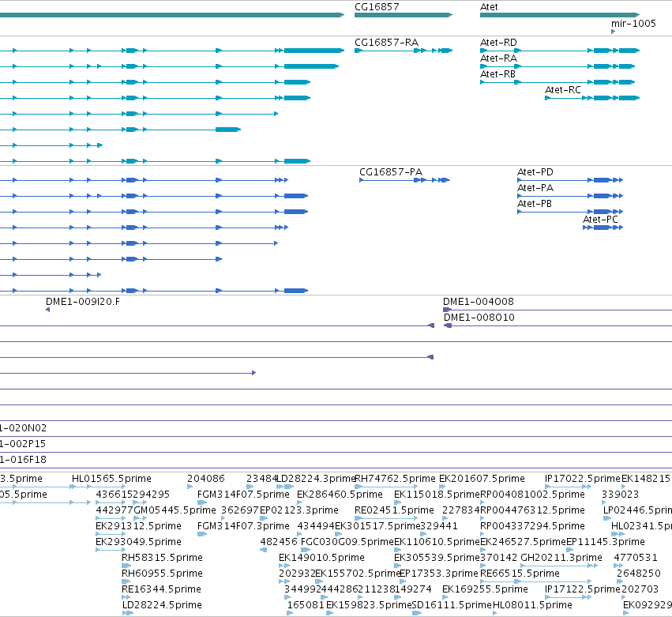Select the Atet-PC protein label
Viewport: 672px width, 617px height.
[600, 220]
